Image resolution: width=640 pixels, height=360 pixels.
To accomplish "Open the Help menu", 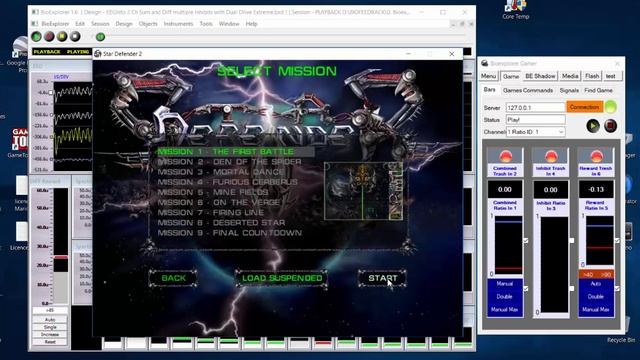I will point(251,24).
